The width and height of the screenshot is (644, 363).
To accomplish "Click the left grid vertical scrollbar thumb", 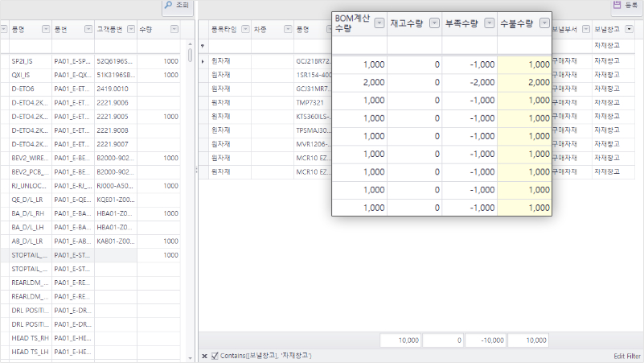I will click(x=190, y=55).
